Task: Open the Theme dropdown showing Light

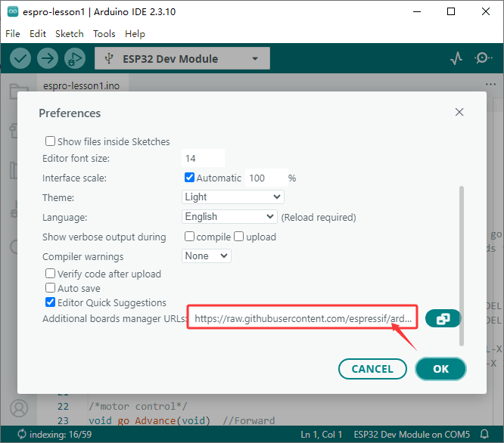Action: 233,197
